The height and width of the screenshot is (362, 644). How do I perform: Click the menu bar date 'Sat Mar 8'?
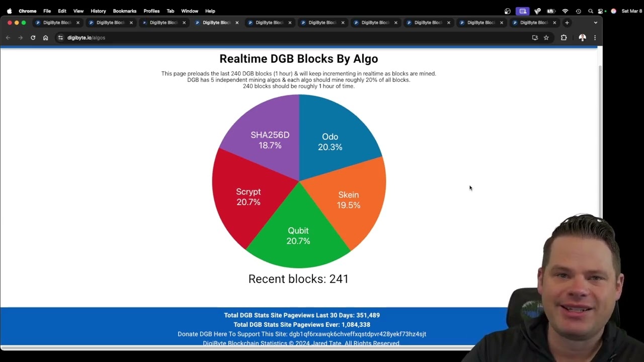(631, 11)
